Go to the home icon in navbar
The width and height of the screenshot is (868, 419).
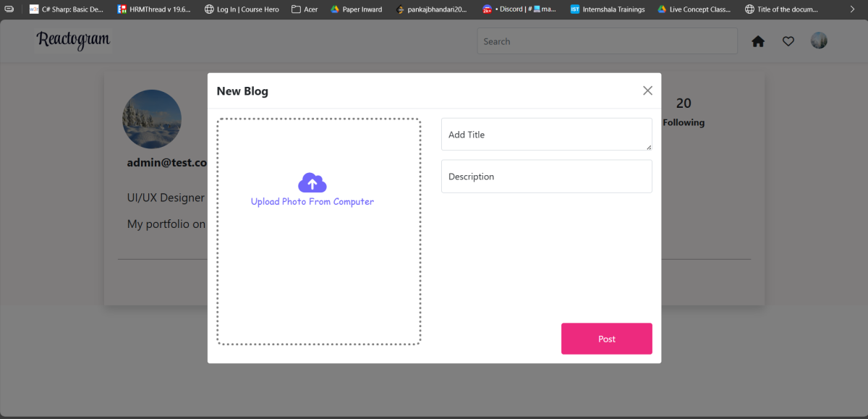point(758,41)
